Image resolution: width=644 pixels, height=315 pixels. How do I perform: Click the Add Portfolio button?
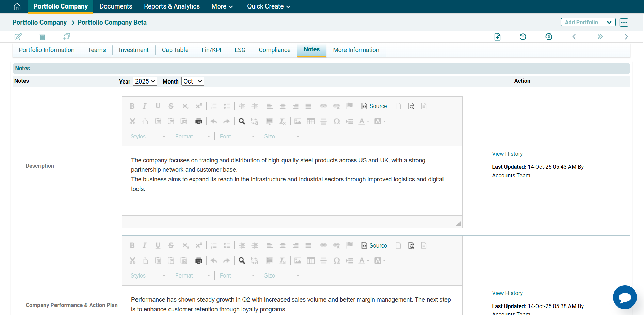coord(581,22)
